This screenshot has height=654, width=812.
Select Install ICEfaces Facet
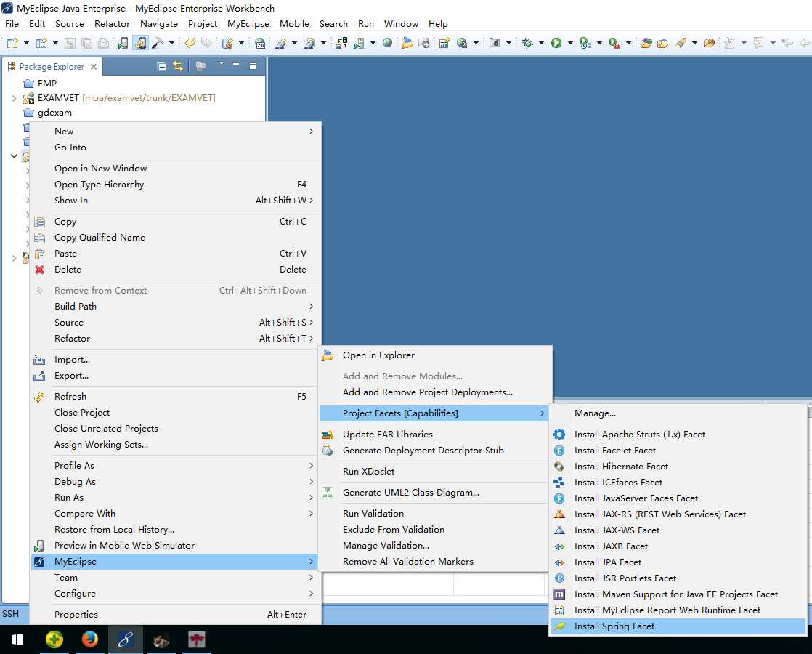(x=678, y=483)
